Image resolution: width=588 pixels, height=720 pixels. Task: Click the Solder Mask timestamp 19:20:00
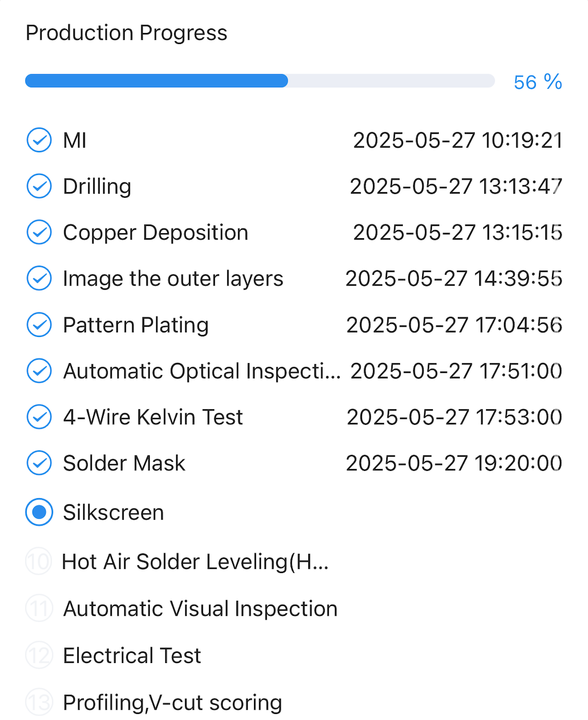[454, 463]
